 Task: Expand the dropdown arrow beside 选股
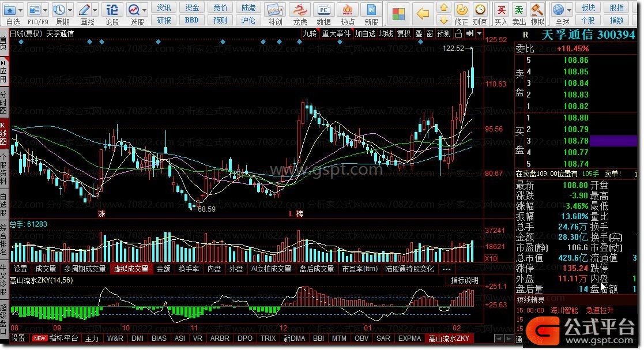145,10
